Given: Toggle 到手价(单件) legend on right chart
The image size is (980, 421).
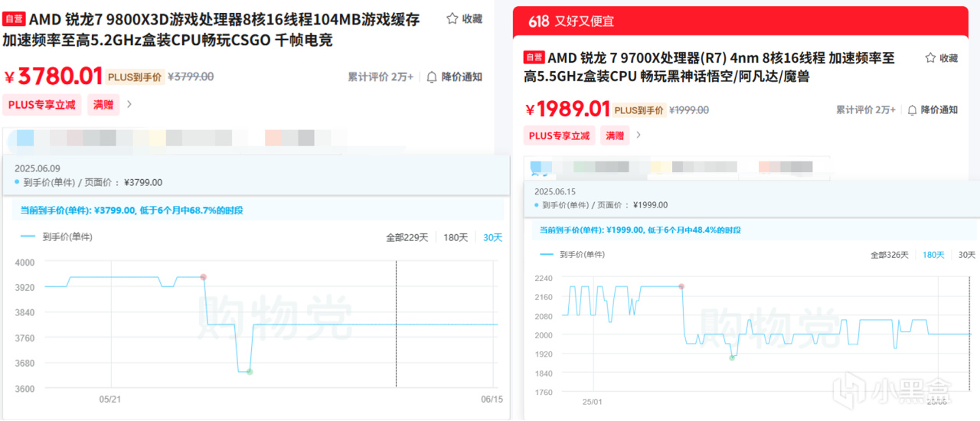Looking at the screenshot, I should (x=573, y=255).
